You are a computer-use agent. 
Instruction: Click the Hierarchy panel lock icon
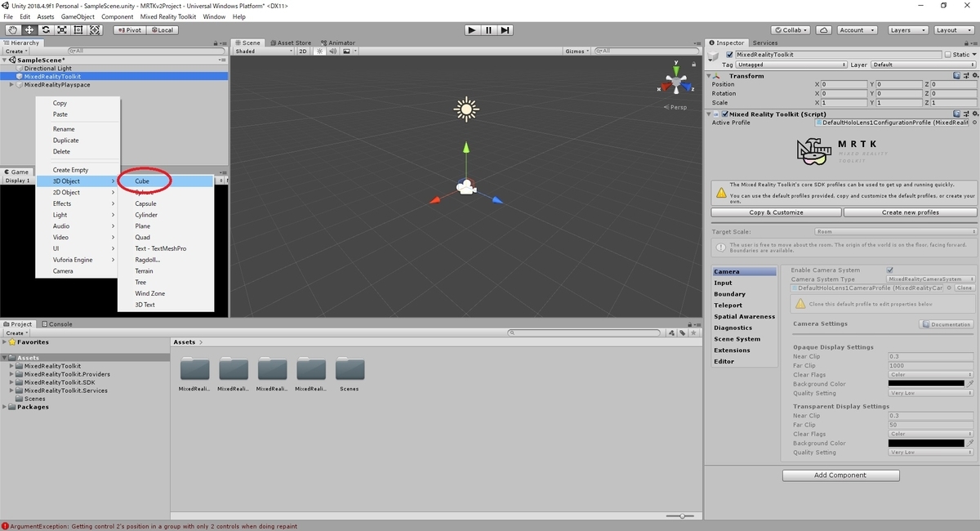[x=216, y=42]
